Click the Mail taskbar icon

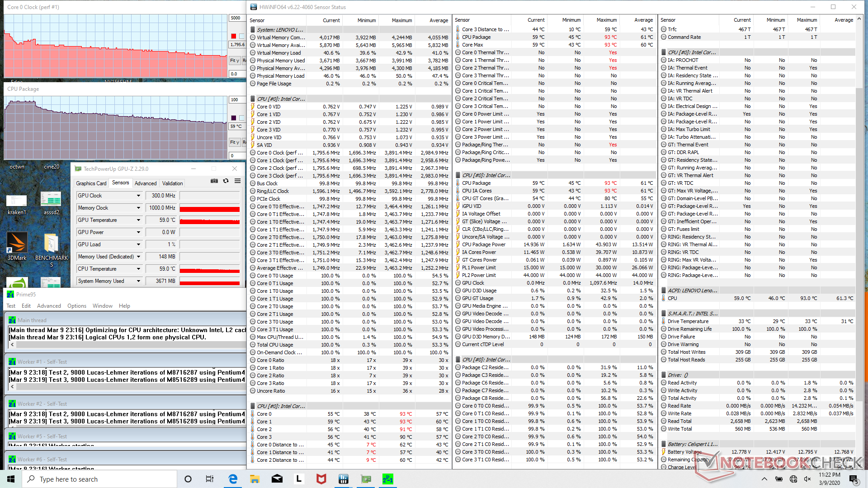pyautogui.click(x=277, y=479)
